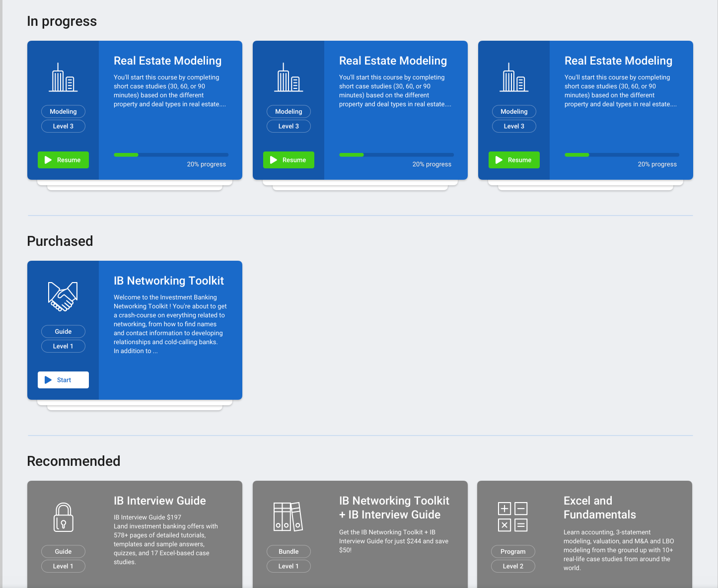Click the Level 3 tag on the middle In progress card
Viewport: 718px width, 588px height.
click(x=288, y=126)
